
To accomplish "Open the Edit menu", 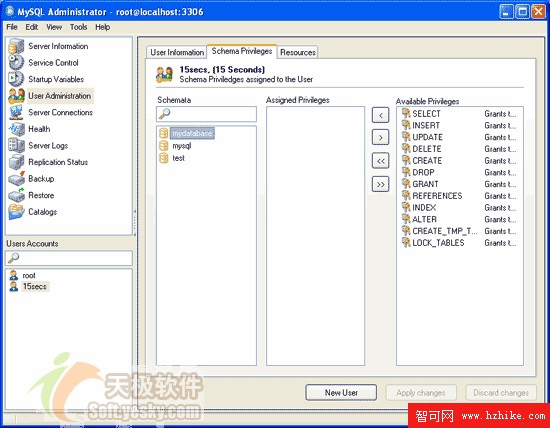I will [31, 27].
